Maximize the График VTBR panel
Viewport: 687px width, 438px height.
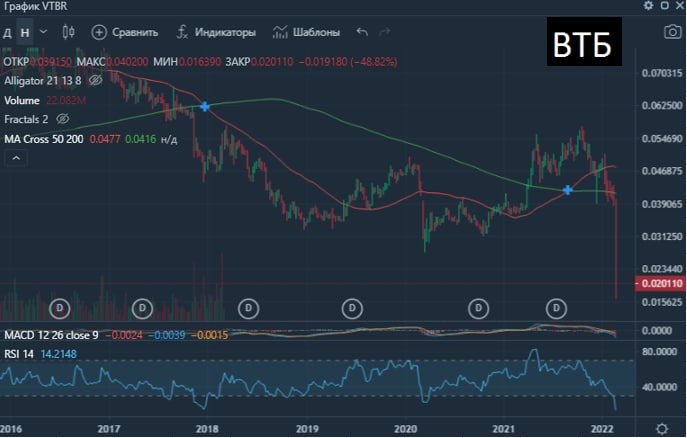665,5
